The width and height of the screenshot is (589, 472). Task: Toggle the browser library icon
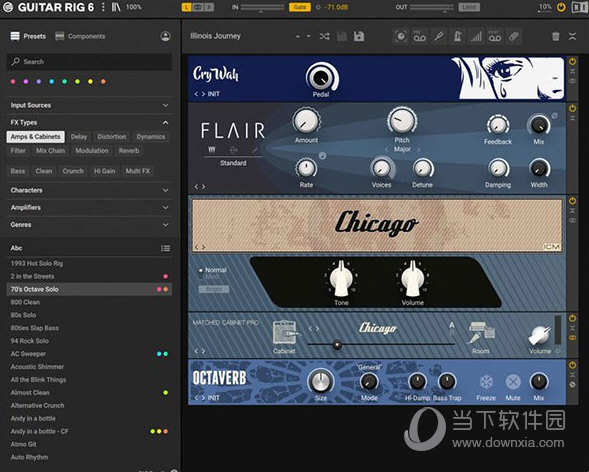pyautogui.click(x=116, y=7)
